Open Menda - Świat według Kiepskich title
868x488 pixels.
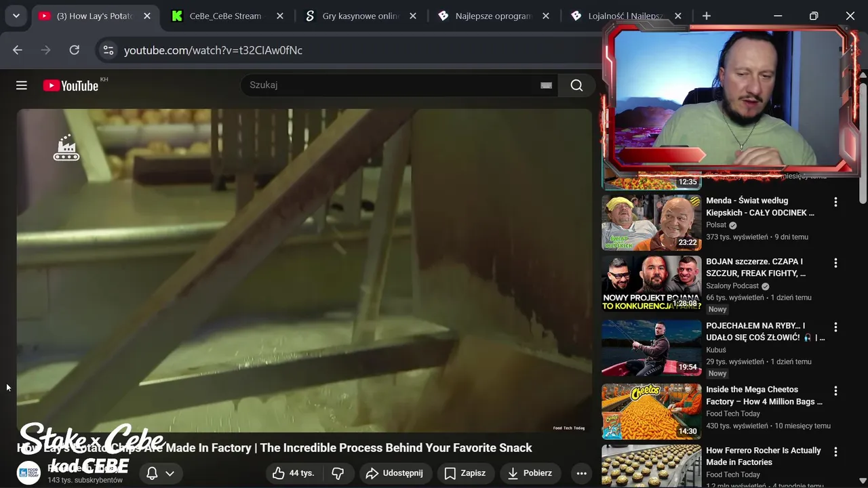[x=760, y=207]
